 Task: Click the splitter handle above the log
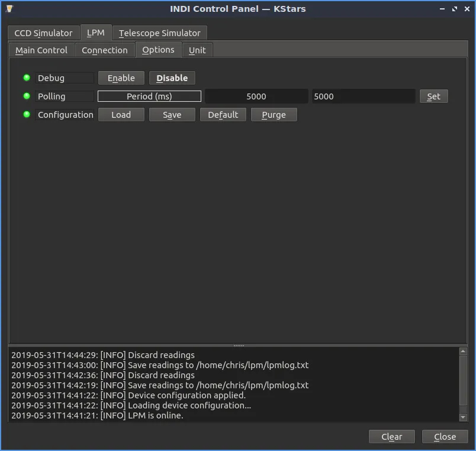[x=239, y=346]
